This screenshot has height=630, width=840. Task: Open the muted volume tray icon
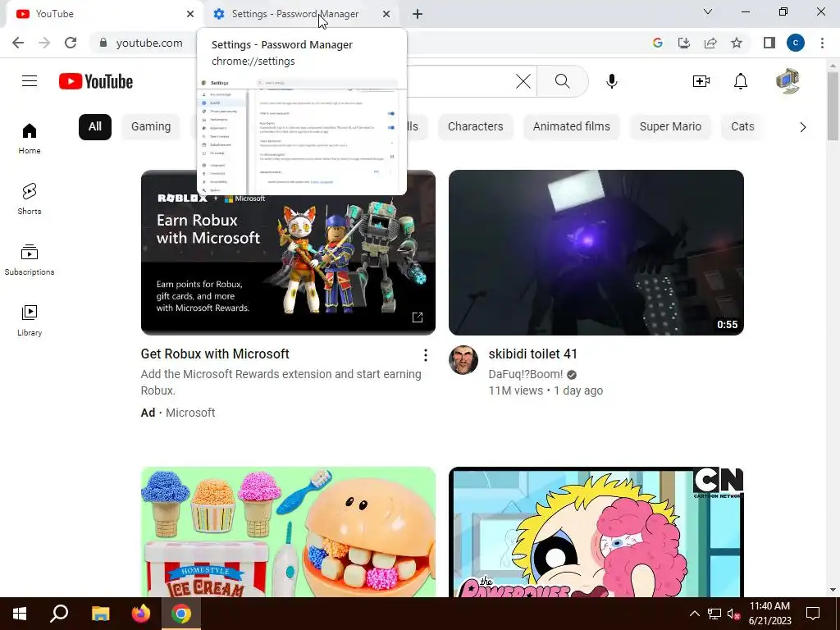click(734, 614)
